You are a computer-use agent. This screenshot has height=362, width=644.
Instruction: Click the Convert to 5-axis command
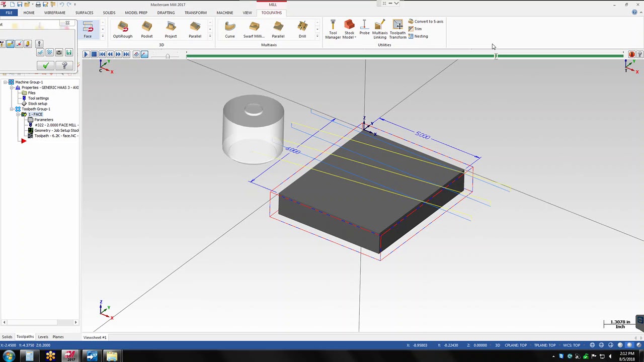point(426,22)
